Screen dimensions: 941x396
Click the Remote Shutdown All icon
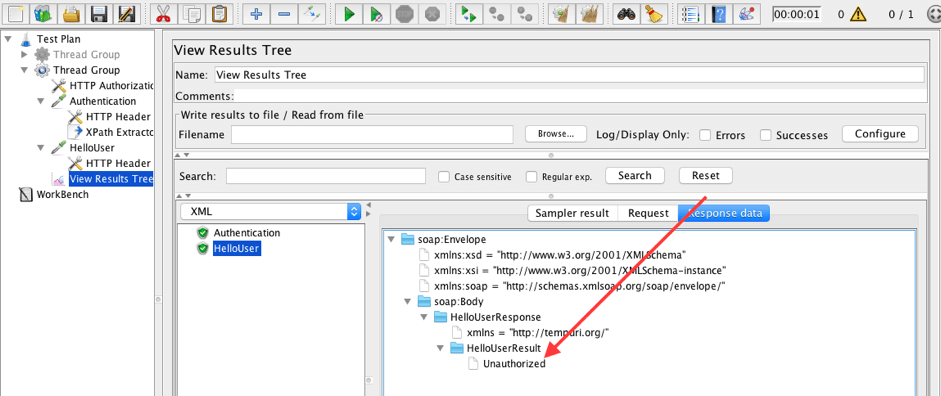tap(525, 13)
